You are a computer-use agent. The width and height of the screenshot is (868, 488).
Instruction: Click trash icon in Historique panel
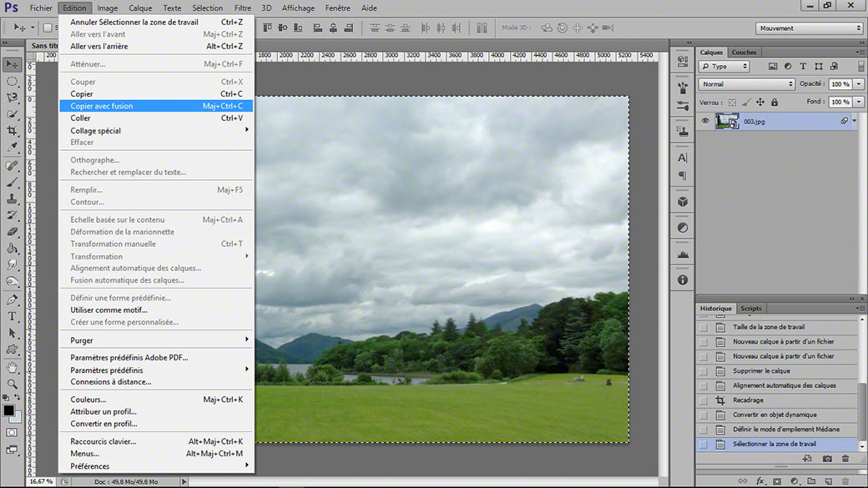tap(845, 459)
